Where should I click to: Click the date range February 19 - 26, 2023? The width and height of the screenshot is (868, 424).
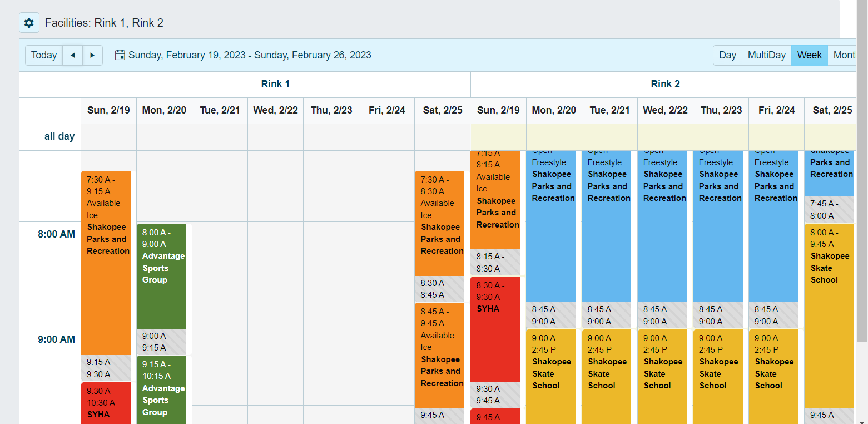pos(250,55)
